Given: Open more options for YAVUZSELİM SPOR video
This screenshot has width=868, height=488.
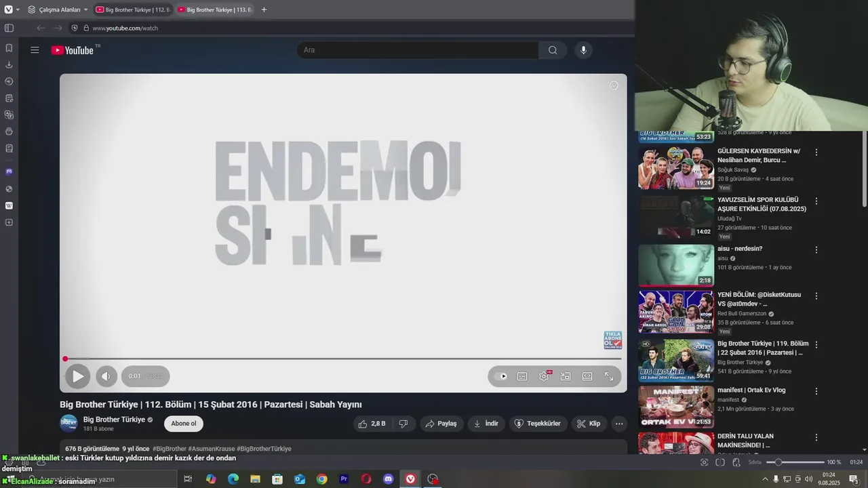Looking at the screenshot, I should pyautogui.click(x=816, y=201).
